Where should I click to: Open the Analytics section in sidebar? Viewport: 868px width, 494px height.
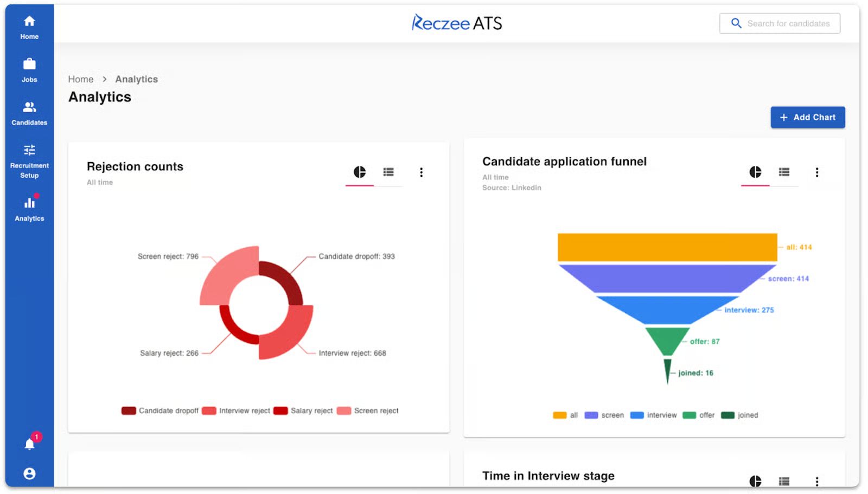[29, 208]
